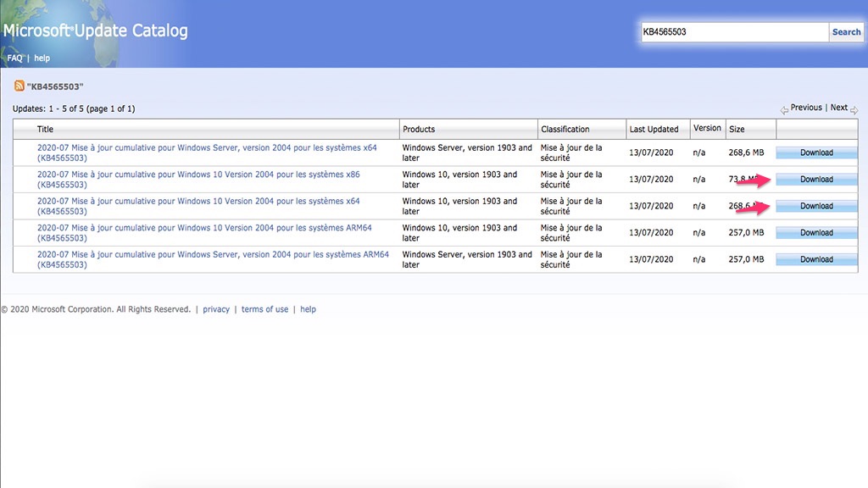Click the Next page arrow icon
This screenshot has height=488, width=868.
pos(854,109)
